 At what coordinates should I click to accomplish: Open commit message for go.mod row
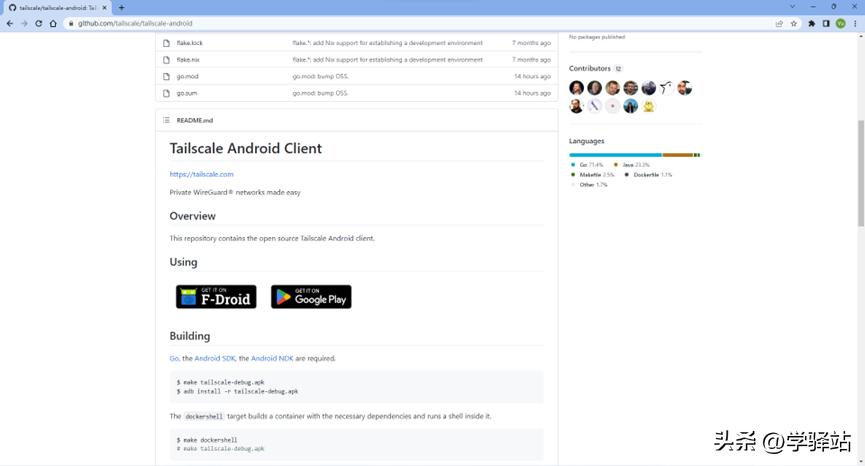[x=321, y=77]
